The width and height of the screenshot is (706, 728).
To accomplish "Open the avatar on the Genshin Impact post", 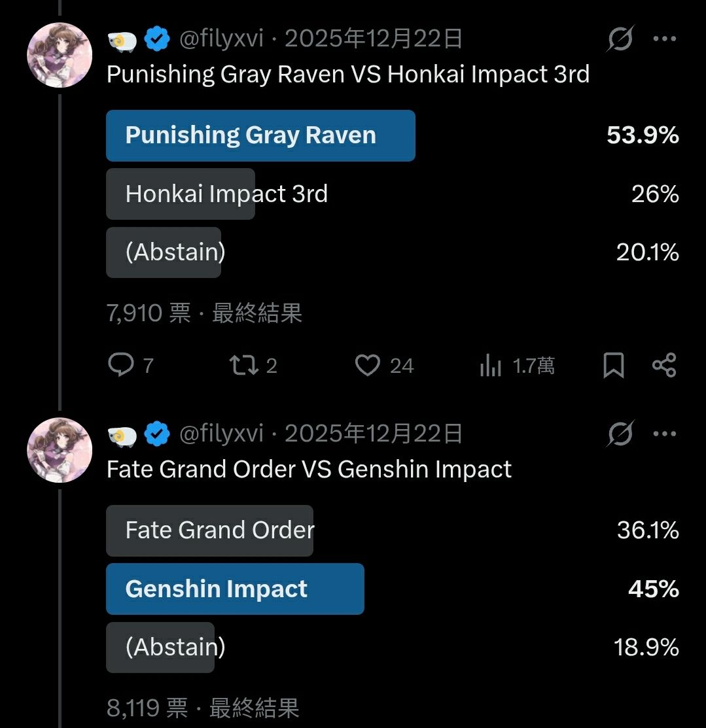I will pyautogui.click(x=60, y=450).
